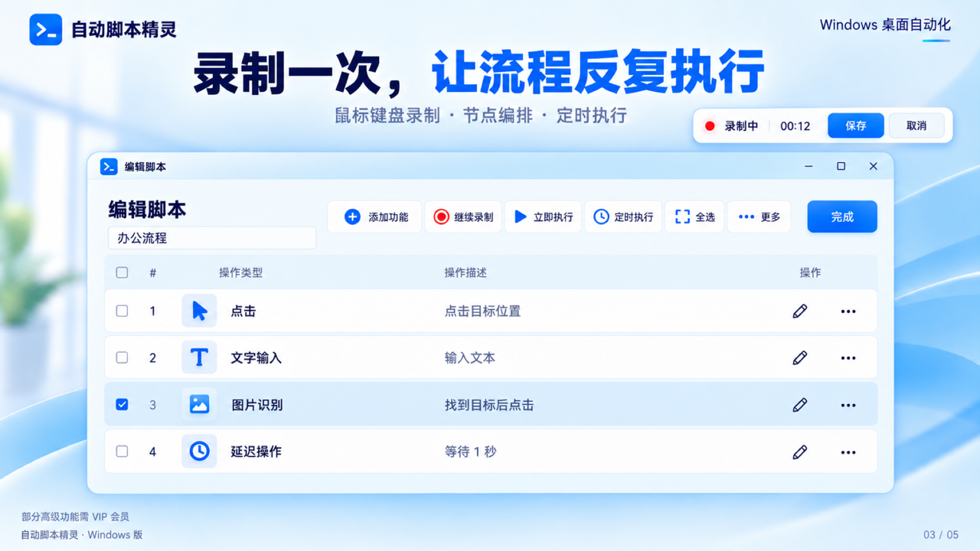Open the 更多 options menu
The image size is (980, 551).
tap(759, 217)
